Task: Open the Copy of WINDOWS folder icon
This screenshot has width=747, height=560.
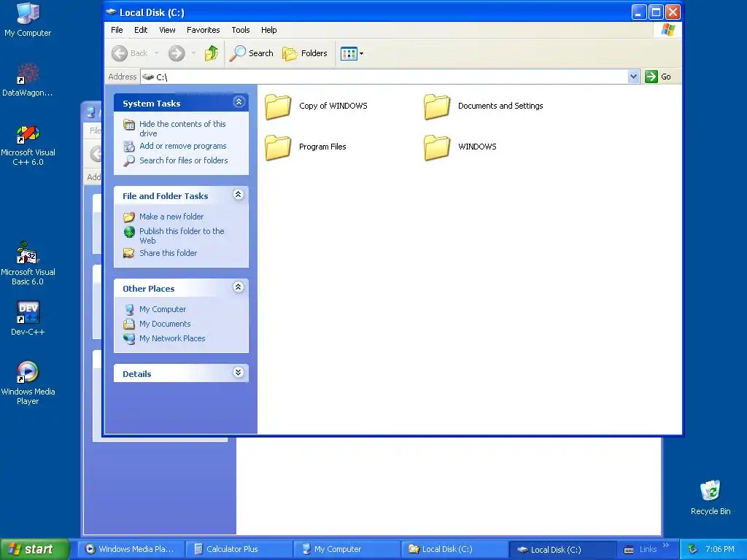Action: (x=278, y=106)
